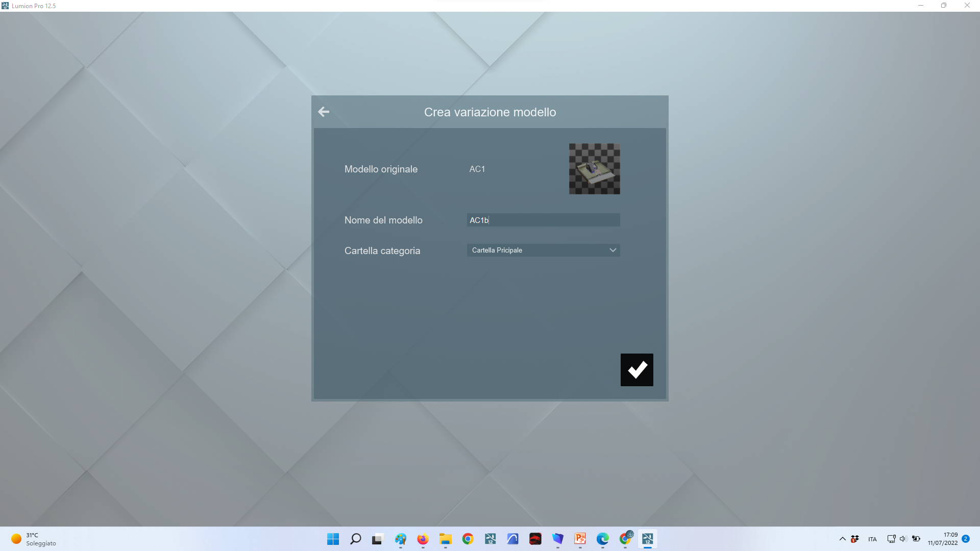
Task: Open Google Chrome from the taskbar
Action: [468, 539]
